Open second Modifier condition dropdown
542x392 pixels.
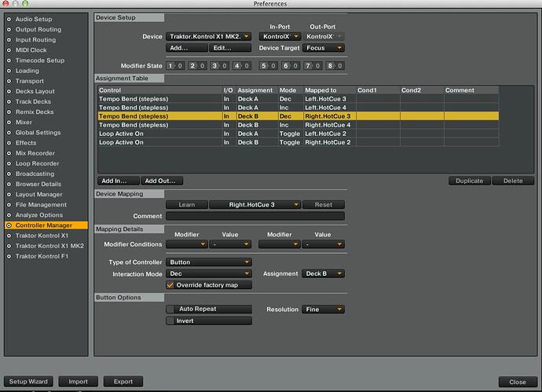280,244
